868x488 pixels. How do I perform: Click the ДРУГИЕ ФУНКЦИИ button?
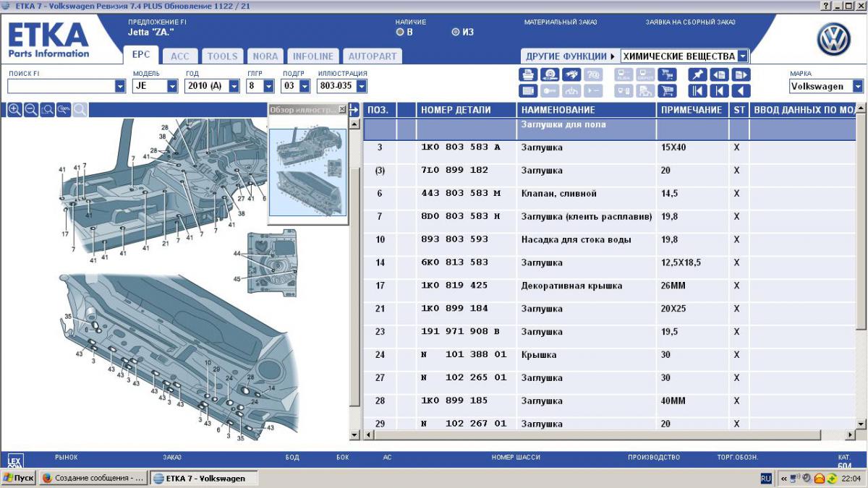(x=570, y=56)
